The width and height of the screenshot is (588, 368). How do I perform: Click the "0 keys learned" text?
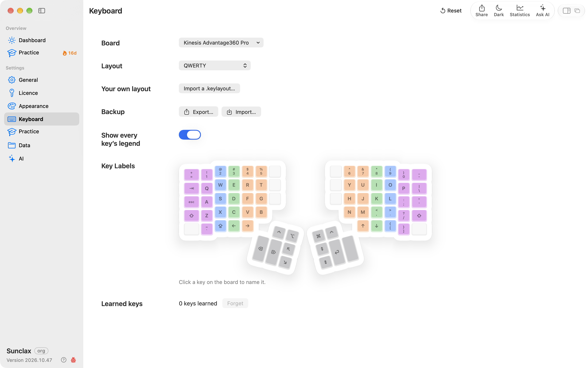[198, 304]
